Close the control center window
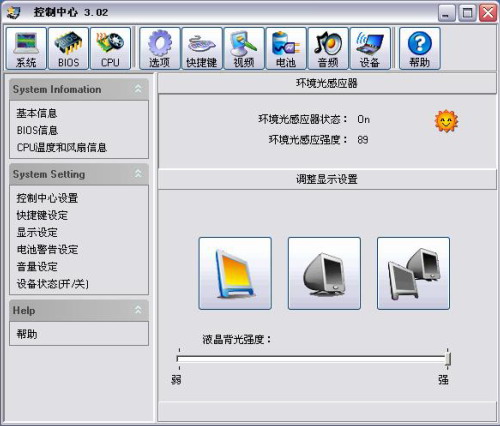 pyautogui.click(x=488, y=13)
